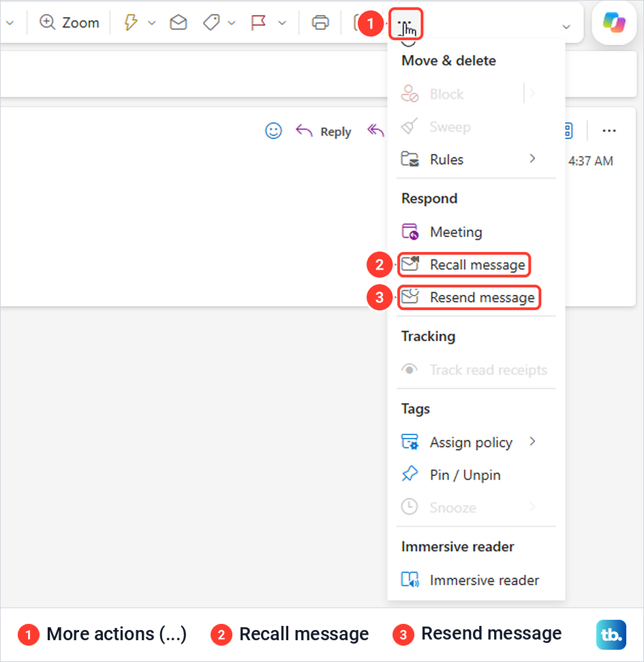The image size is (644, 662).
Task: Click the Rules folder icon
Action: pos(410,159)
